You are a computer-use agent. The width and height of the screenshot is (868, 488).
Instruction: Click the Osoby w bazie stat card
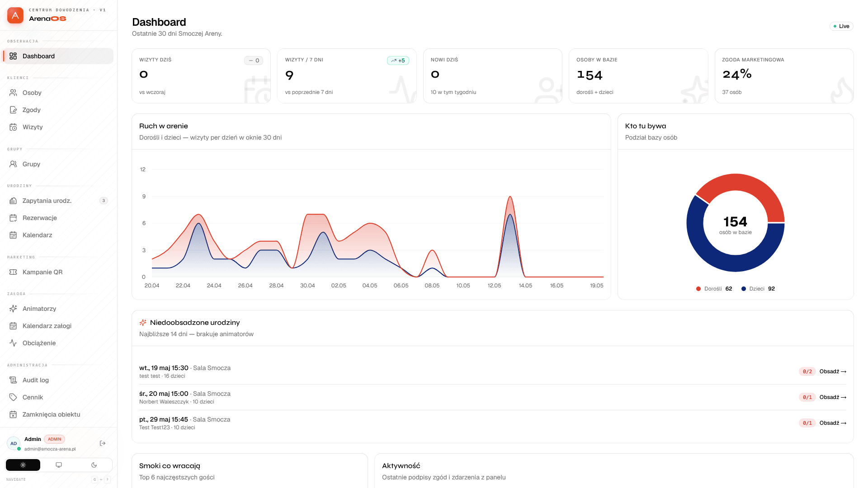pos(638,76)
